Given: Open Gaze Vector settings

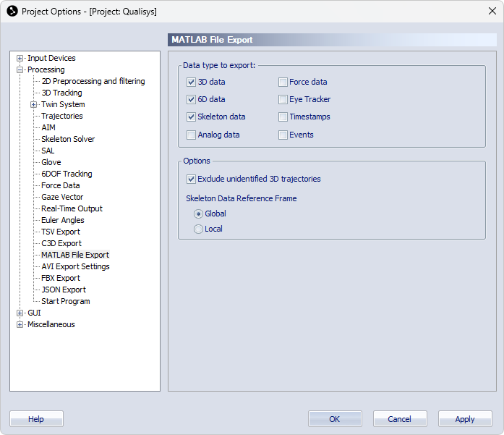Looking at the screenshot, I should 62,197.
